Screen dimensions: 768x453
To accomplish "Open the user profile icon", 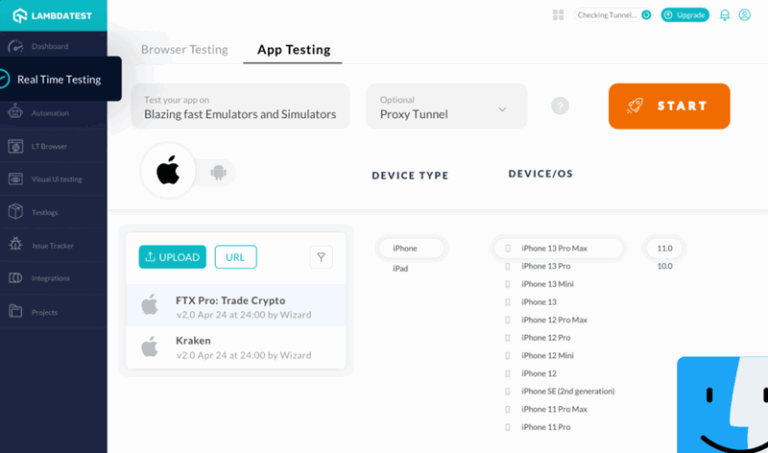I will click(744, 15).
